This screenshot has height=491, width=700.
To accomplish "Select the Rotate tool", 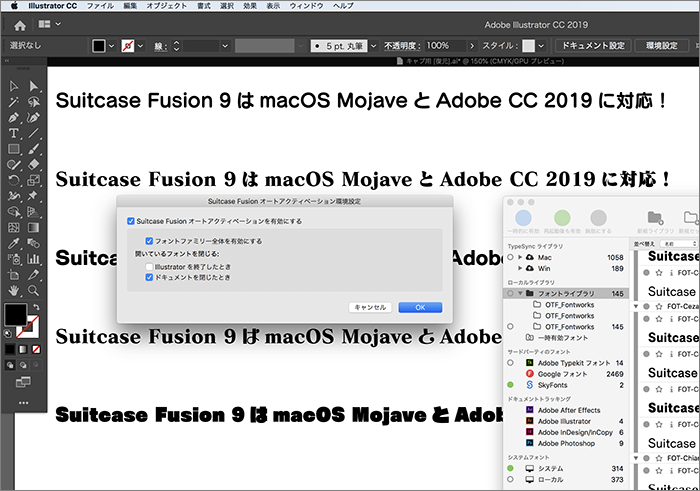I will click(x=14, y=180).
